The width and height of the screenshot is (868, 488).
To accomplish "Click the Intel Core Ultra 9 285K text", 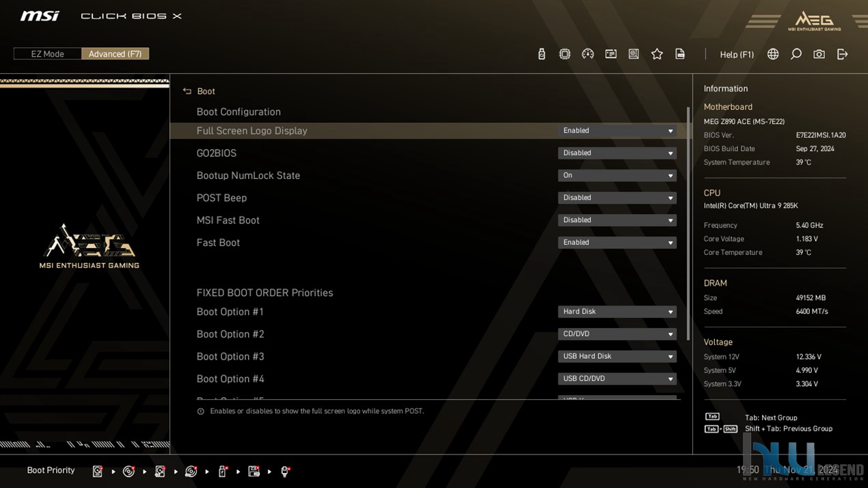I will click(750, 206).
